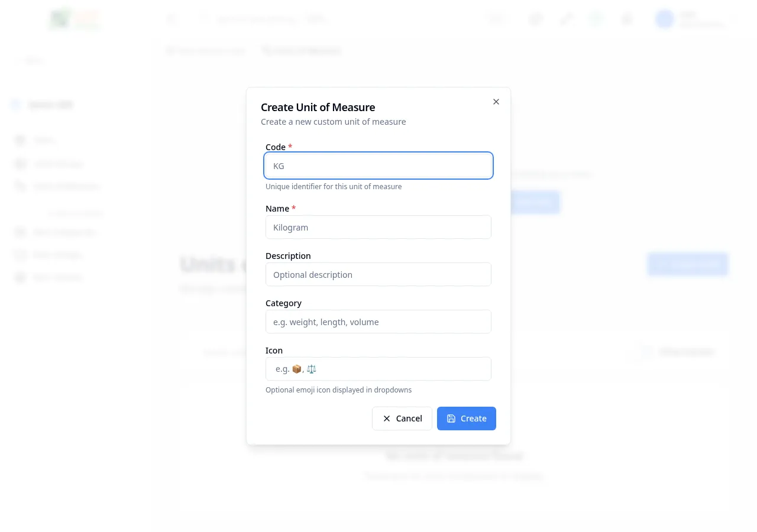Click the X icon inside the Cancel button
This screenshot has height=532, width=757.
pos(387,419)
